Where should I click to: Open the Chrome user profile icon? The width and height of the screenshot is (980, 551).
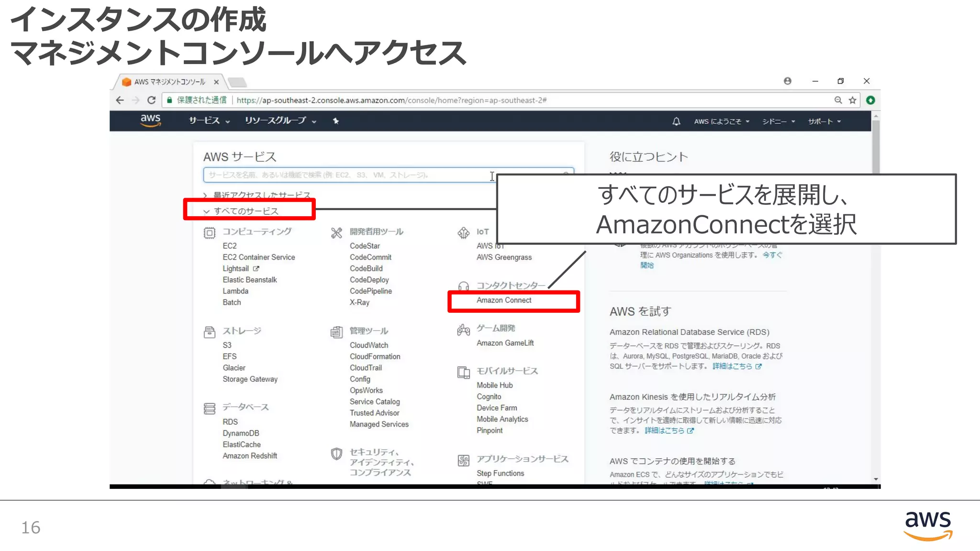click(787, 81)
